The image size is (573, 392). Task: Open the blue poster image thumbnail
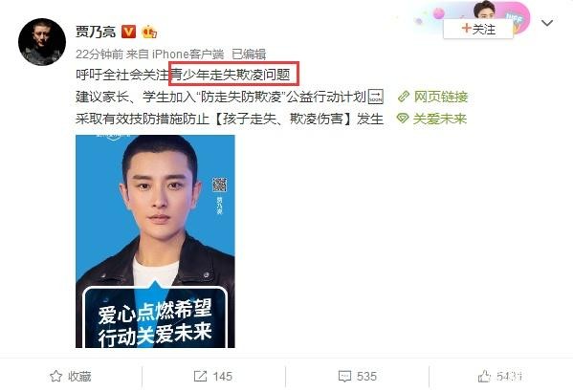point(155,241)
